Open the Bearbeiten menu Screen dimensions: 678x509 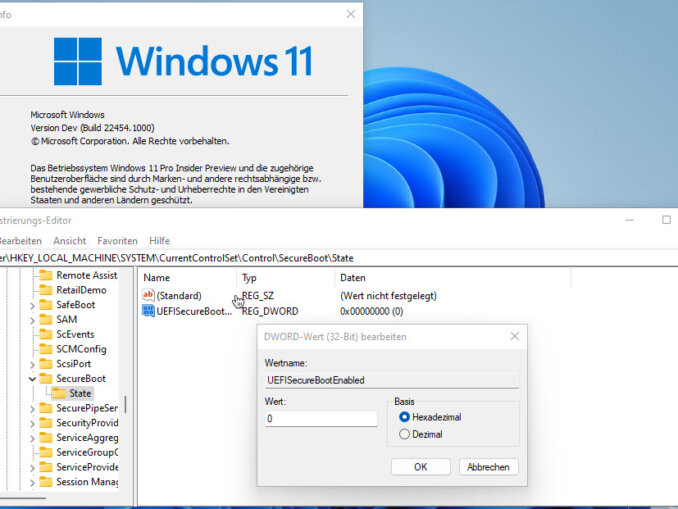pyautogui.click(x=20, y=241)
